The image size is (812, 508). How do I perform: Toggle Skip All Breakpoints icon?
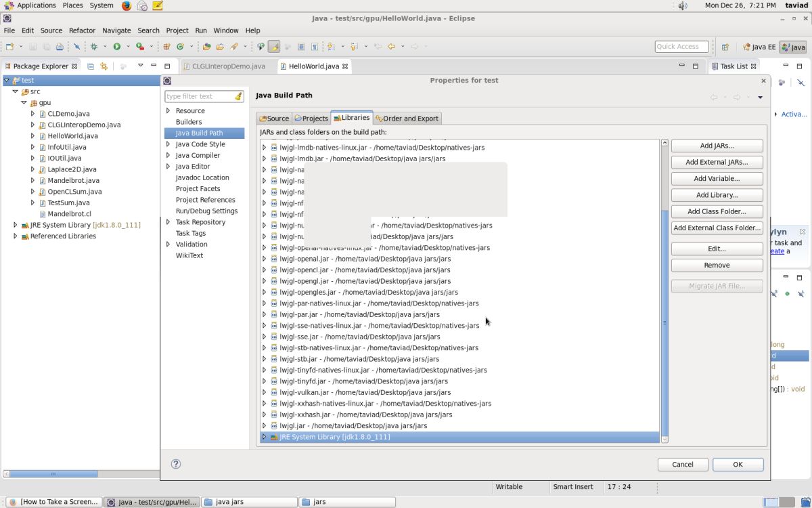tap(76, 47)
